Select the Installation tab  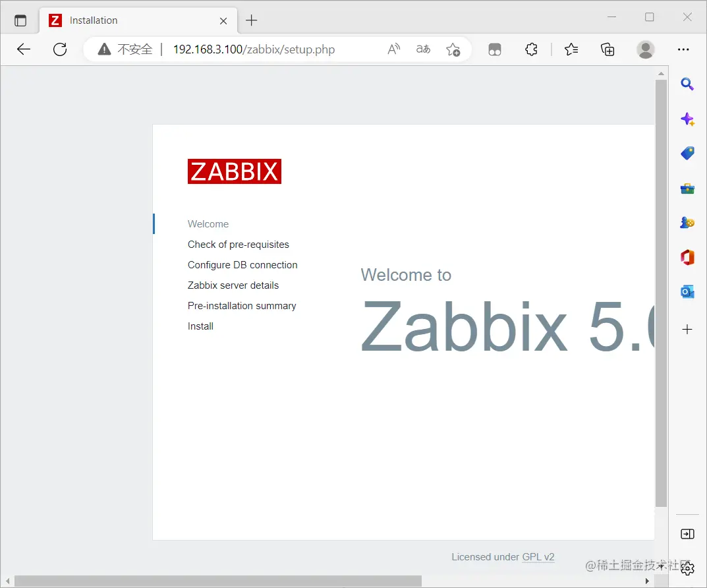coord(138,20)
